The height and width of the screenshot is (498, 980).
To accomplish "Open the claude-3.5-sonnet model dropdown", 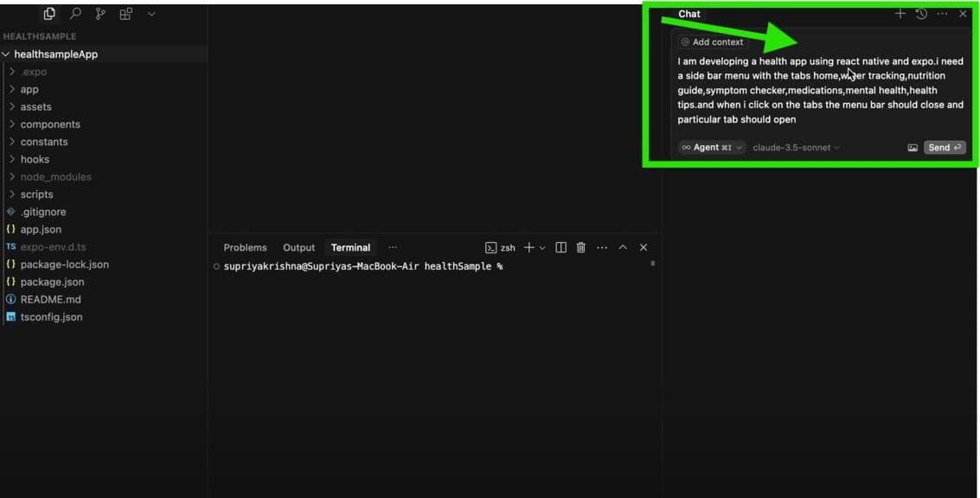I will pyautogui.click(x=797, y=148).
